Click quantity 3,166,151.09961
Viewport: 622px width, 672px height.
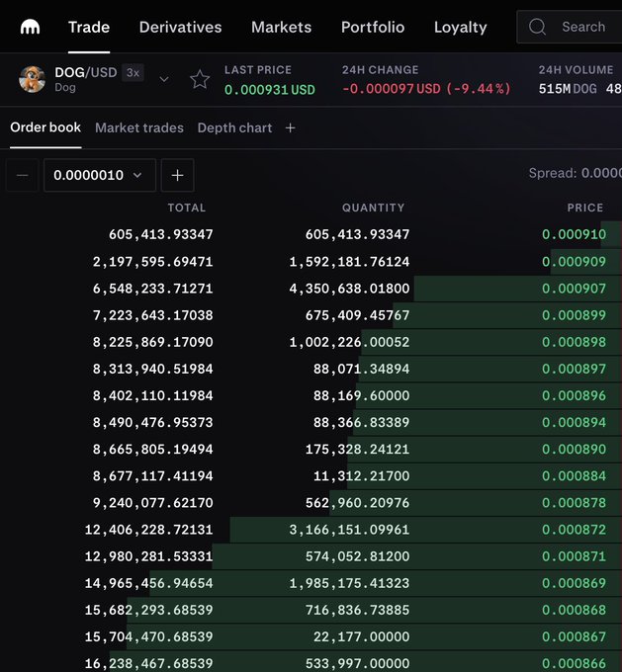coord(349,530)
